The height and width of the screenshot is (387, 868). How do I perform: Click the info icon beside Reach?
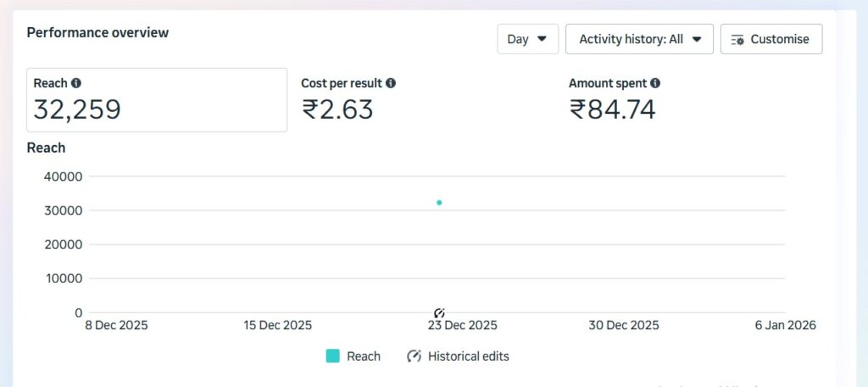[x=76, y=83]
